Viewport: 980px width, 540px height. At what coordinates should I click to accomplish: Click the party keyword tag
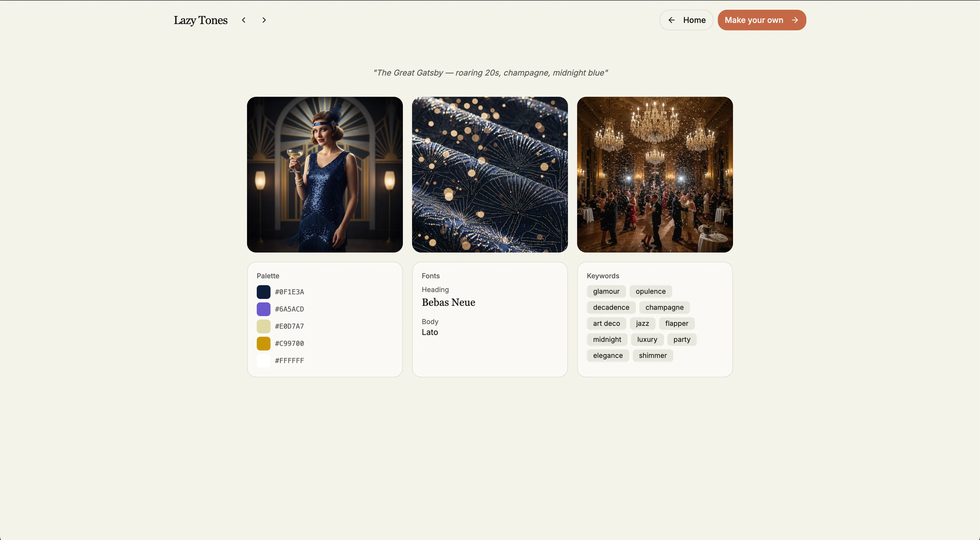pyautogui.click(x=682, y=340)
